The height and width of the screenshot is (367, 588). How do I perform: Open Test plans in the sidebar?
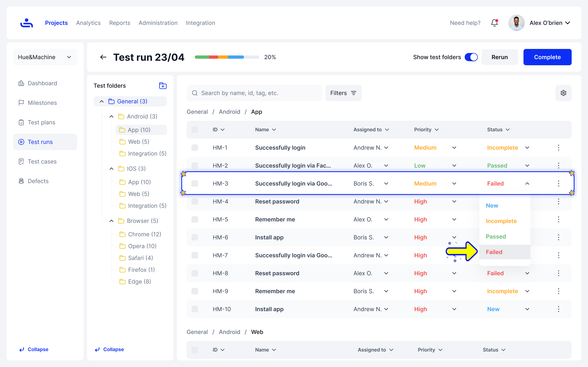[41, 122]
